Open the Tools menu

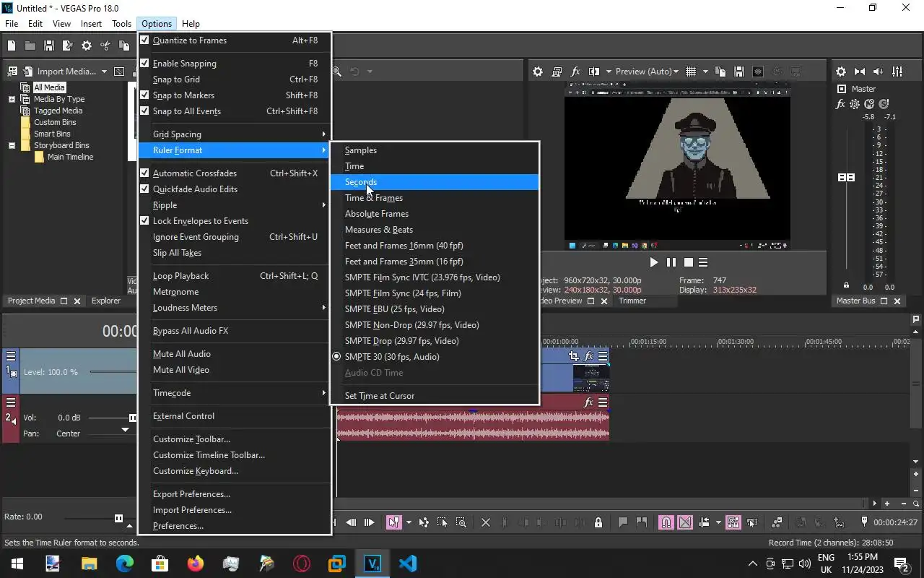coord(121,24)
